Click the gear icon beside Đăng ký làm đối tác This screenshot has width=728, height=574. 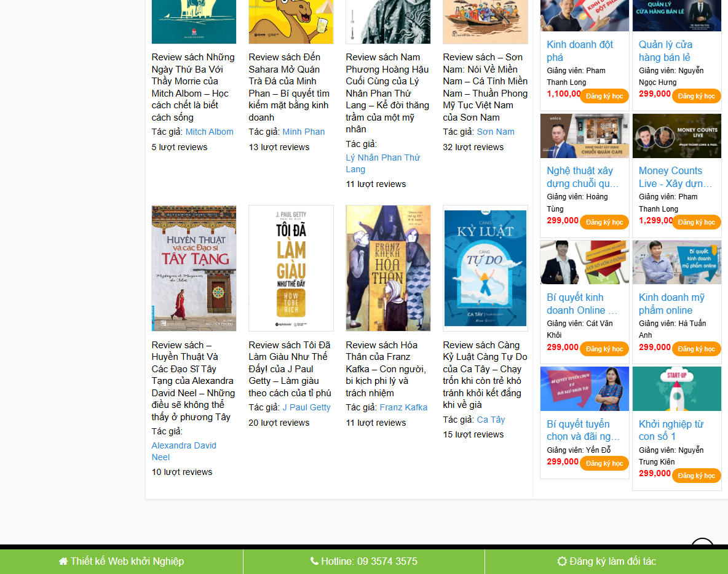562,562
